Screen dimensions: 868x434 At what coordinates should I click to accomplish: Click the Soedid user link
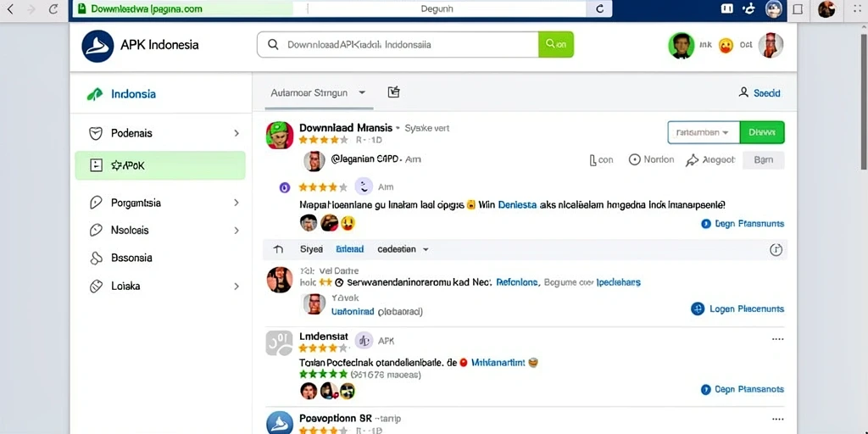pos(759,93)
